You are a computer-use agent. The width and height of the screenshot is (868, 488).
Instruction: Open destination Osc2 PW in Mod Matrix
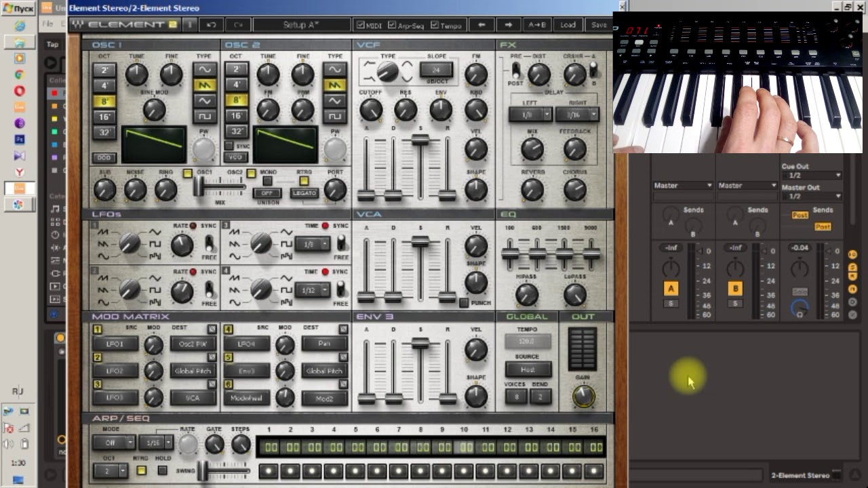coord(193,344)
